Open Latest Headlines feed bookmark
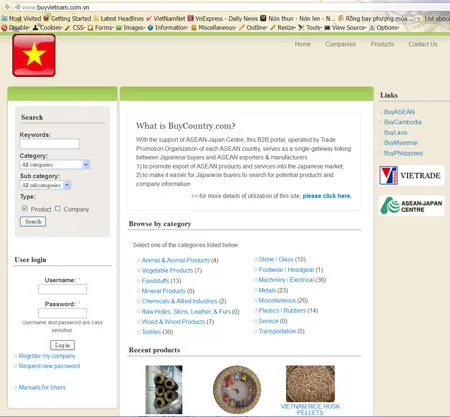This screenshot has width=450, height=417. 119,18
